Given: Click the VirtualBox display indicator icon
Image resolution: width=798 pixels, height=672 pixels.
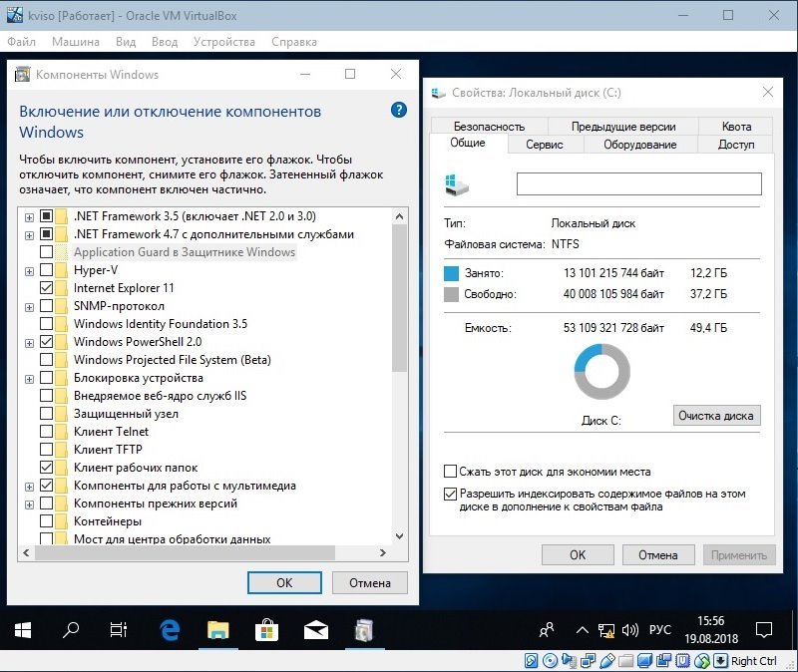Looking at the screenshot, I should click(x=644, y=661).
